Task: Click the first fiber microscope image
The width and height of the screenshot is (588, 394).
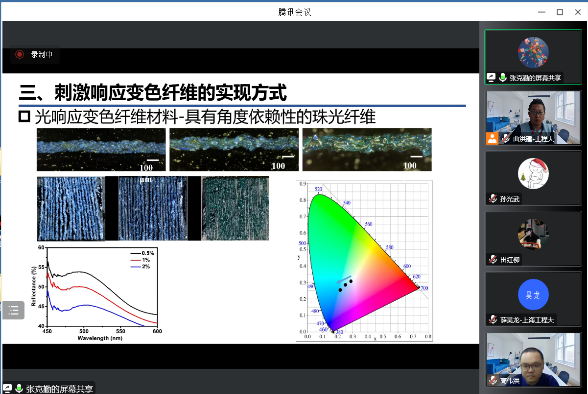Action: (x=101, y=150)
